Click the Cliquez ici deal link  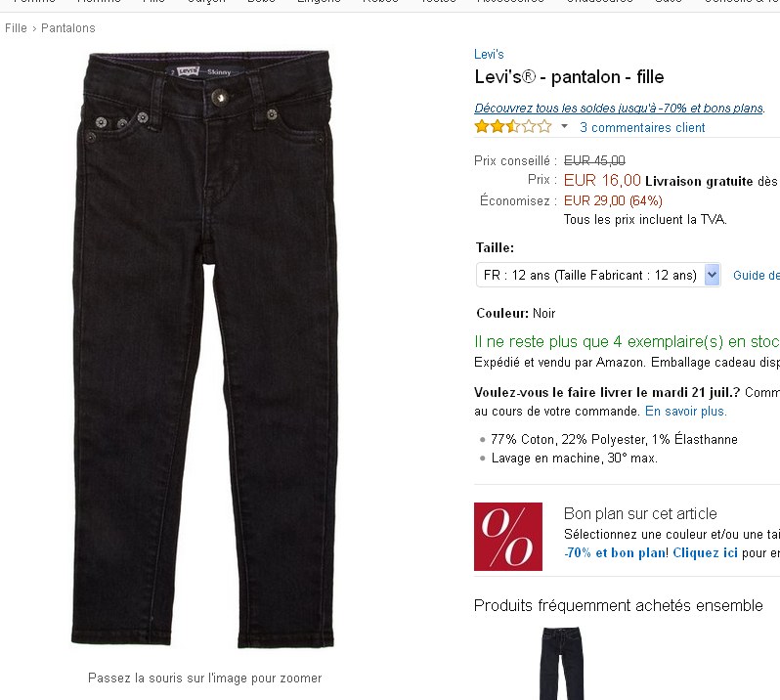click(705, 552)
